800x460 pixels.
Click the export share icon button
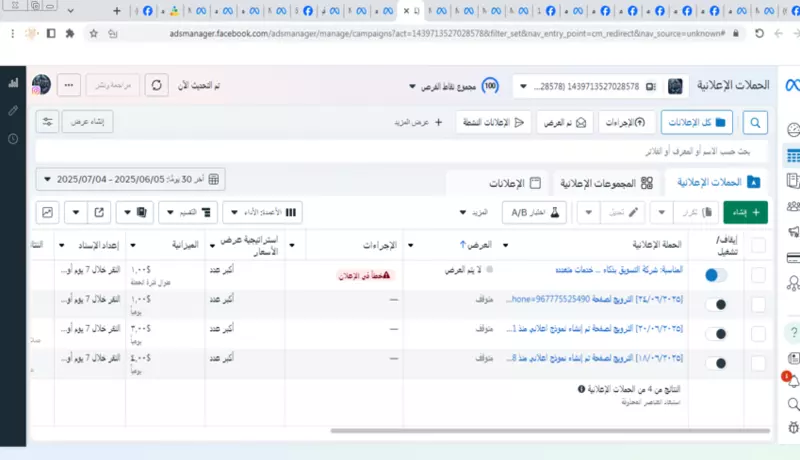point(99,212)
